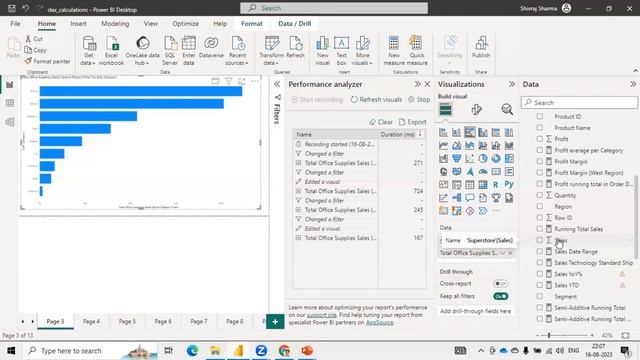This screenshot has height=360, width=640.
Task: Click the title bar Search box
Action: pos(334,8)
